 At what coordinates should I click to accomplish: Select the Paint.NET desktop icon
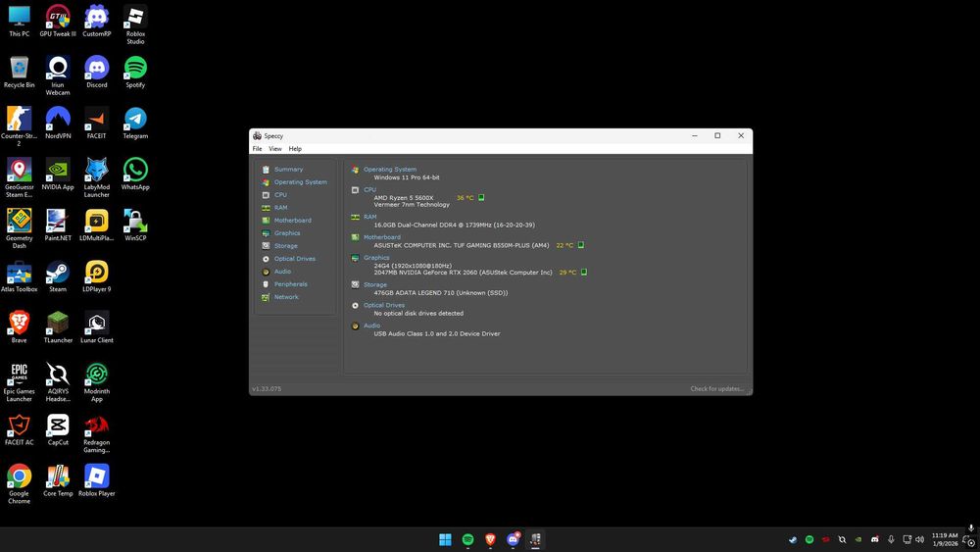click(x=58, y=226)
